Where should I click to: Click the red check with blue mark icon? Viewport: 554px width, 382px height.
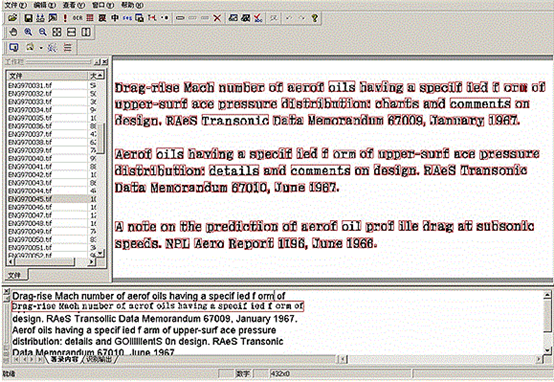pyautogui.click(x=258, y=18)
